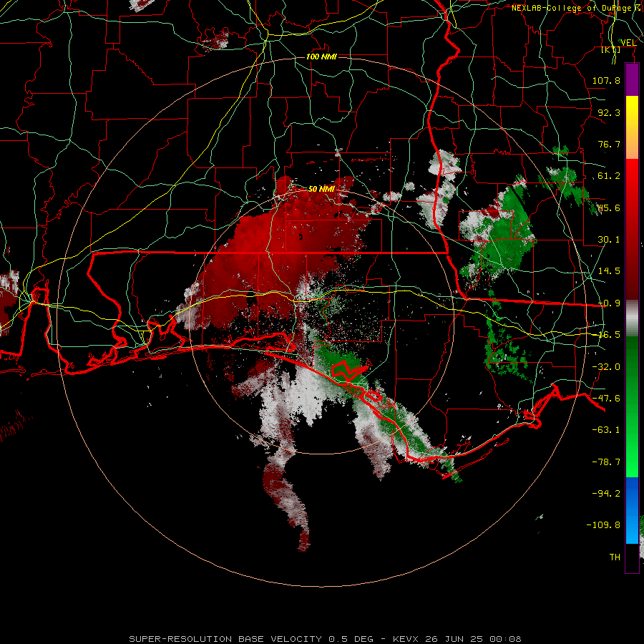Click the 92.3 scale value
The width and height of the screenshot is (644, 644).
pyautogui.click(x=609, y=112)
